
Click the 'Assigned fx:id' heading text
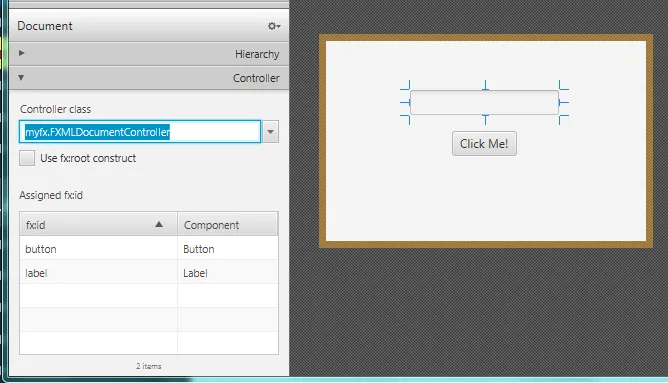click(51, 195)
